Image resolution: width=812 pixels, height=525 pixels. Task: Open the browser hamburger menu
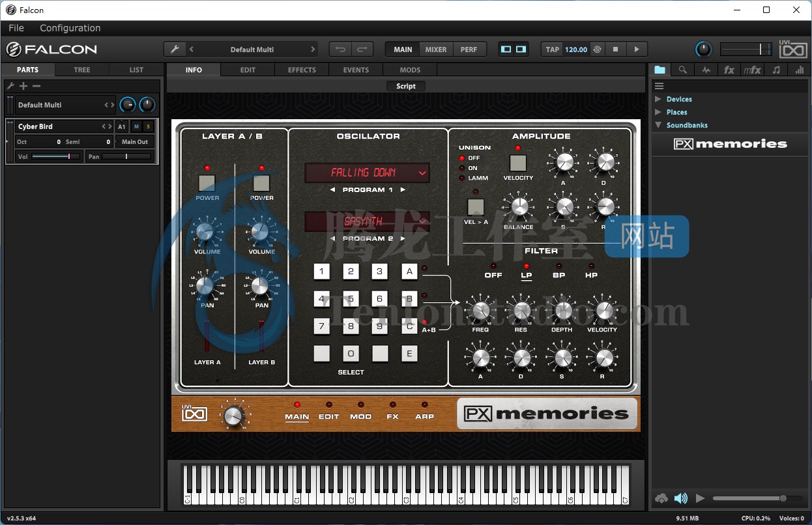[659, 86]
